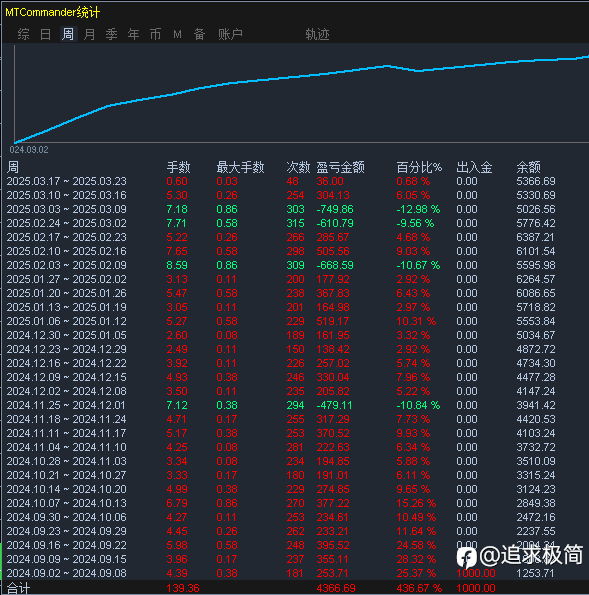Open the 账户 account tab
The height and width of the screenshot is (595, 589).
click(x=230, y=35)
